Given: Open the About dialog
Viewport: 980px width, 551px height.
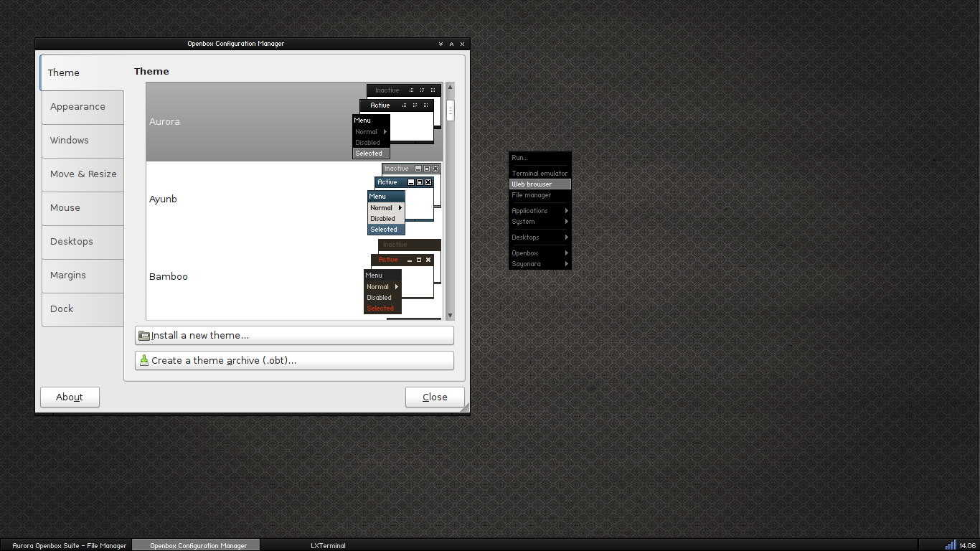Looking at the screenshot, I should pos(70,397).
